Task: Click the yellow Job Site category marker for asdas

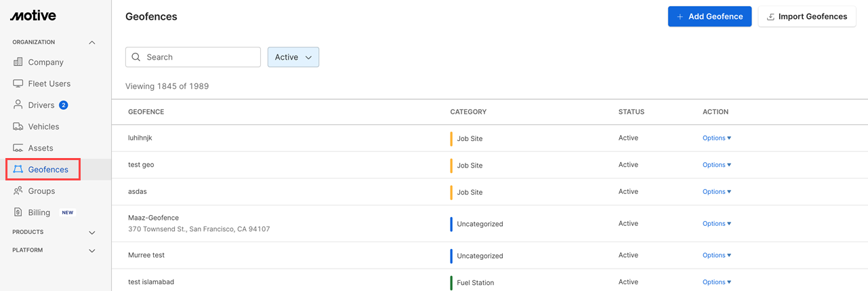Action: pyautogui.click(x=451, y=192)
